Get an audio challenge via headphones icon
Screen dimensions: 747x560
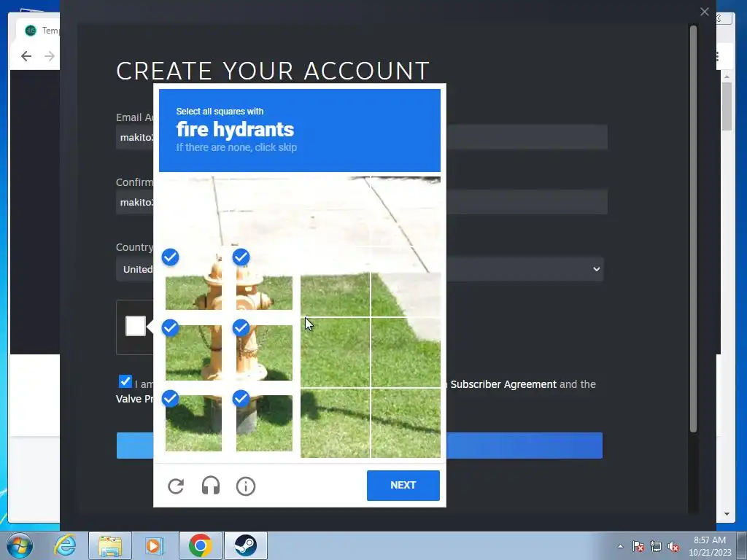click(x=211, y=486)
